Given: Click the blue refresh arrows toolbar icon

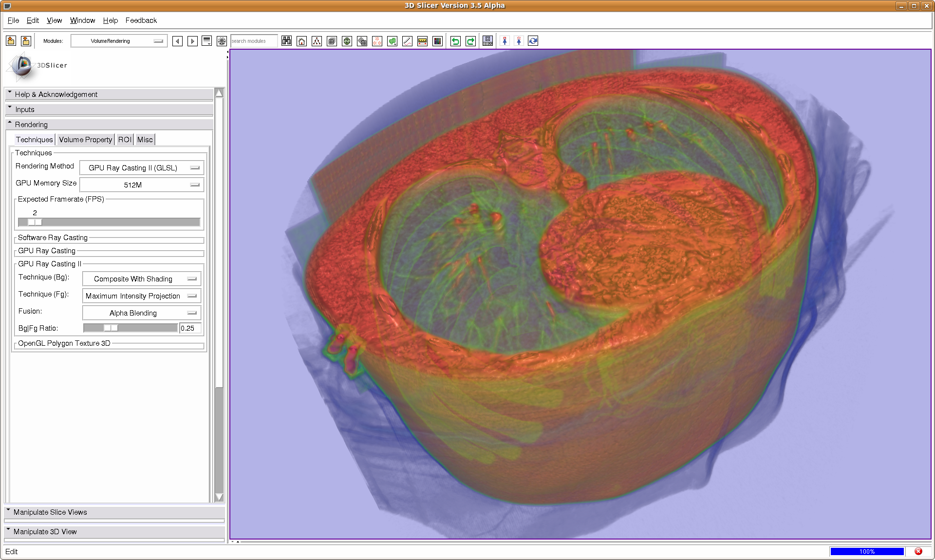Looking at the screenshot, I should (x=533, y=41).
